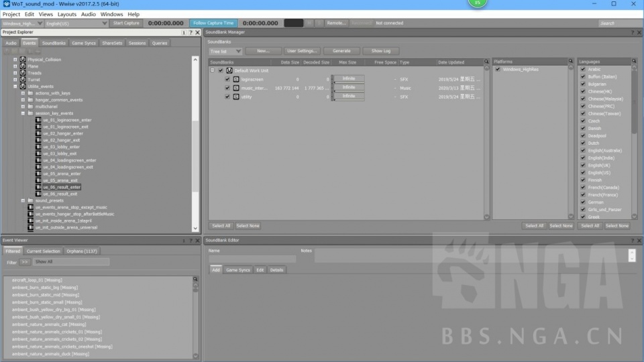
Task: Open the Layouts menu
Action: click(67, 14)
